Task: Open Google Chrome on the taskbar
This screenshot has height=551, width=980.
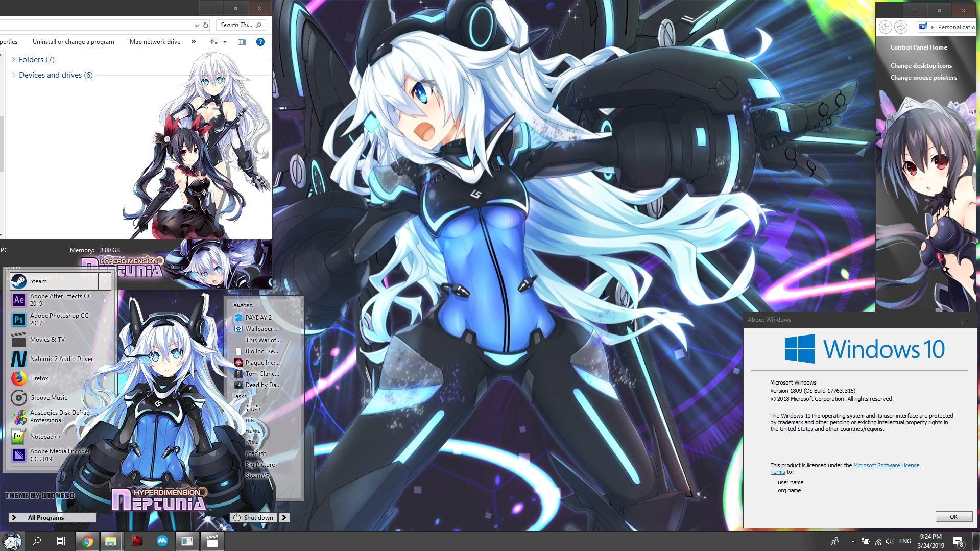Action: (87, 541)
